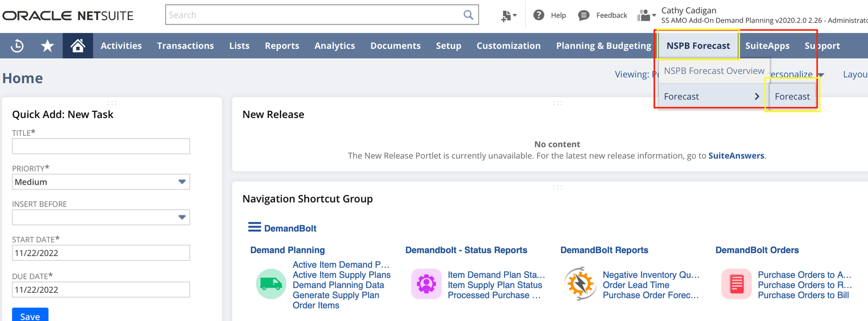868x321 pixels.
Task: Open the Customization menu
Action: coord(508,46)
